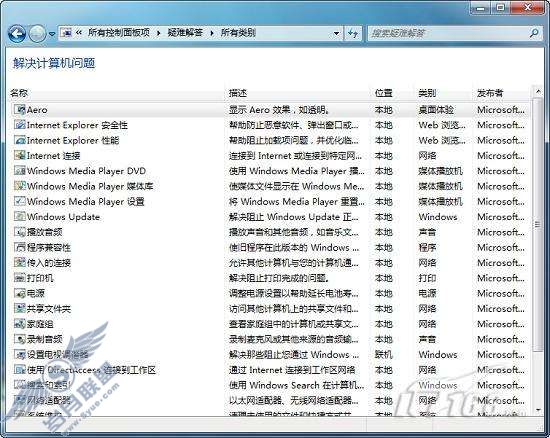Click the 传入的连接 icon
The image size is (550, 438).
[20, 262]
